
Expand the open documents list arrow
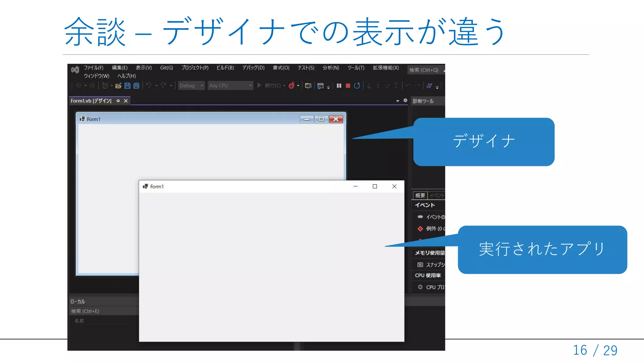coord(397,101)
